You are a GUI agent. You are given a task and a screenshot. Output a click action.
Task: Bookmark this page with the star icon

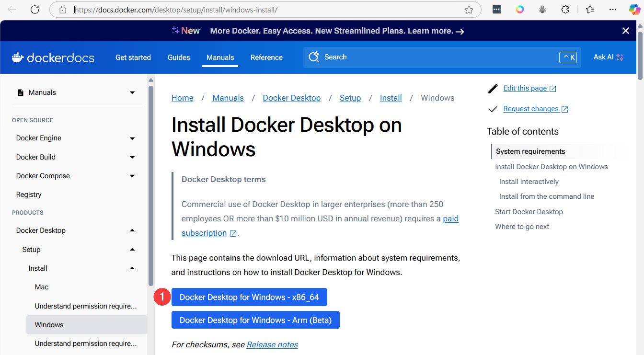(x=469, y=10)
